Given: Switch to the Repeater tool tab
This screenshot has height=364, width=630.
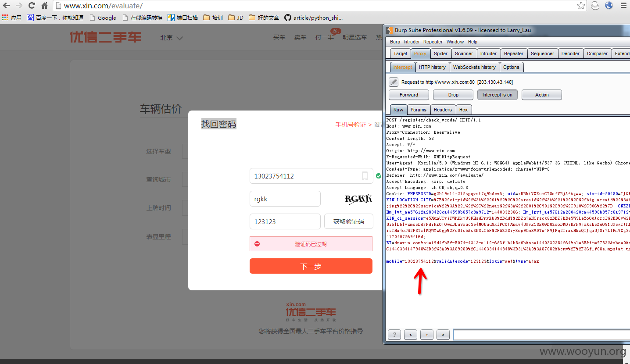Looking at the screenshot, I should coord(514,54).
